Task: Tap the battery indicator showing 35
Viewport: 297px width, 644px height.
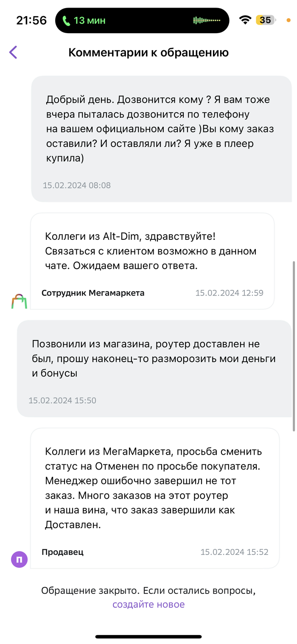Action: tap(265, 20)
